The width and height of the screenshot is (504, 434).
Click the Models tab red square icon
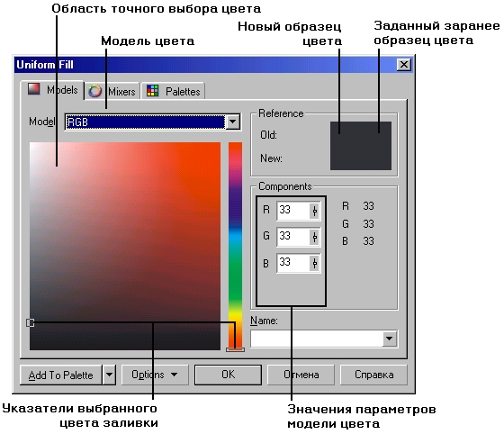[34, 89]
